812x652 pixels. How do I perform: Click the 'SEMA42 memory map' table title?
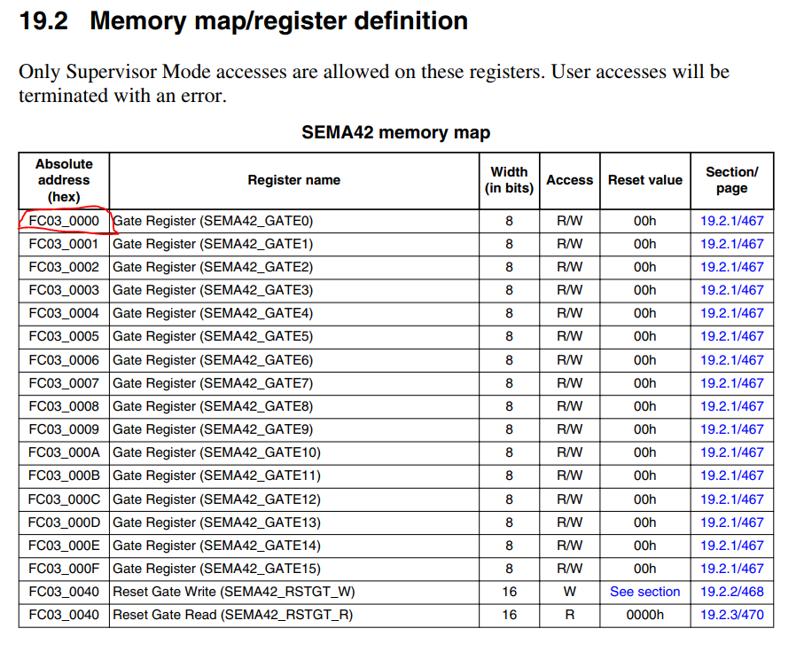coord(395,133)
